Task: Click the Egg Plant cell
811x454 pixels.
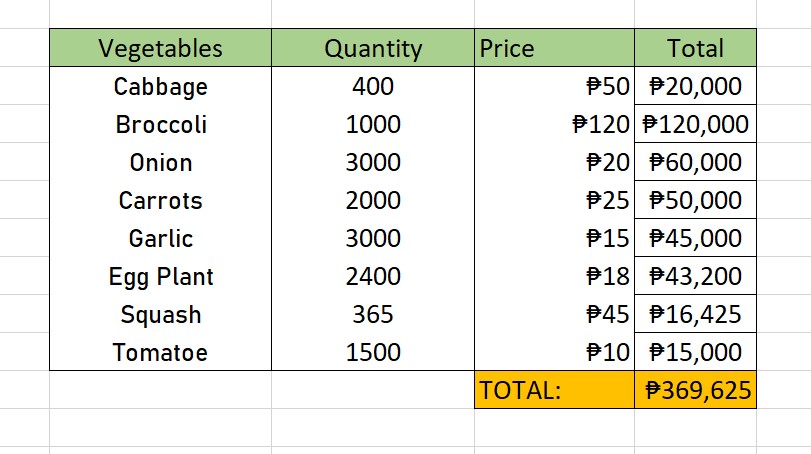Action: pyautogui.click(x=160, y=277)
